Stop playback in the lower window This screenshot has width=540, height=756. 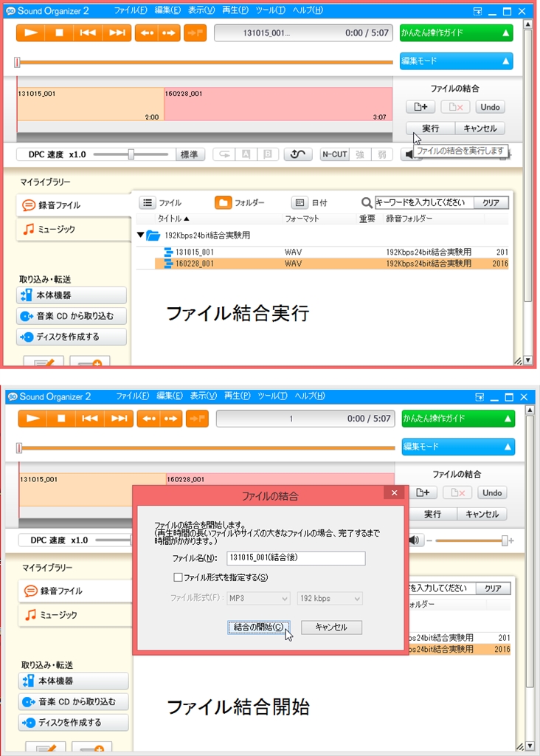pos(61,419)
